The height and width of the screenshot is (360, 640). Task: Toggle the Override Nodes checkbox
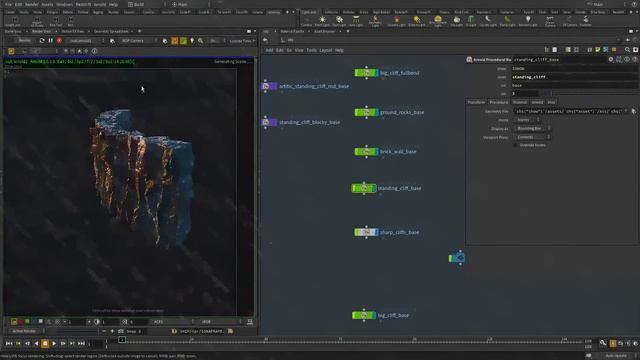point(516,145)
